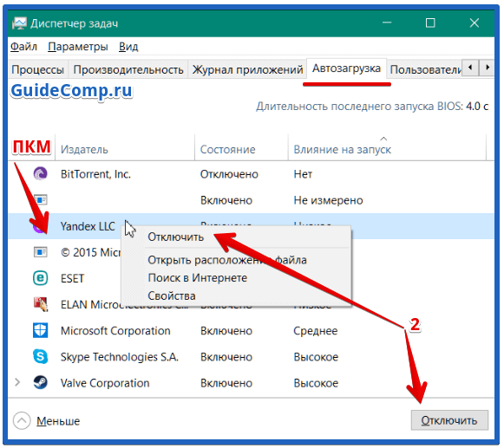The width and height of the screenshot is (504, 448).
Task: Click the Не измерено impact value
Action: 328,200
